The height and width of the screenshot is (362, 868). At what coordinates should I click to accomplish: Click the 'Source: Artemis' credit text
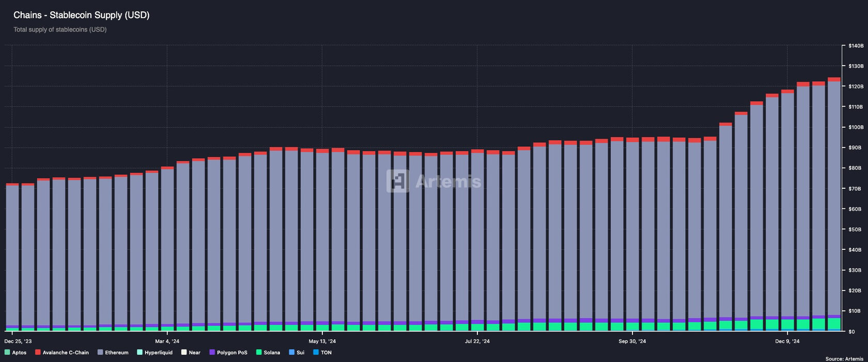click(x=844, y=358)
